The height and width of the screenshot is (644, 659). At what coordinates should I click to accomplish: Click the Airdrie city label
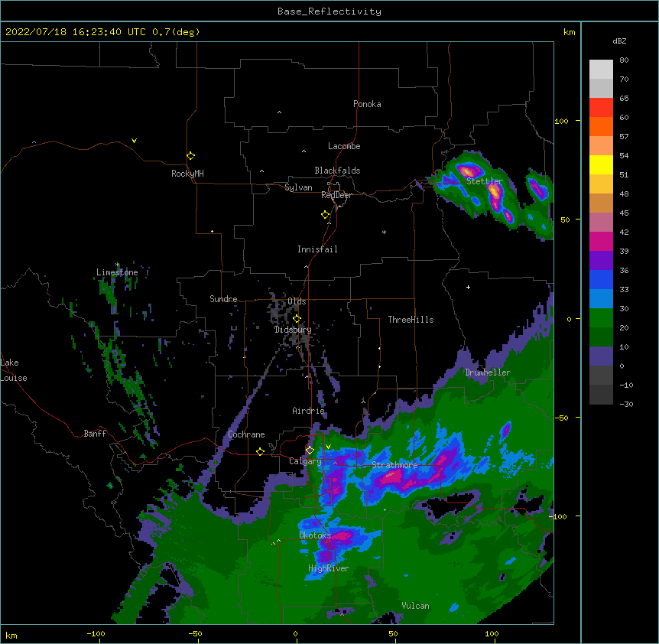point(309,411)
